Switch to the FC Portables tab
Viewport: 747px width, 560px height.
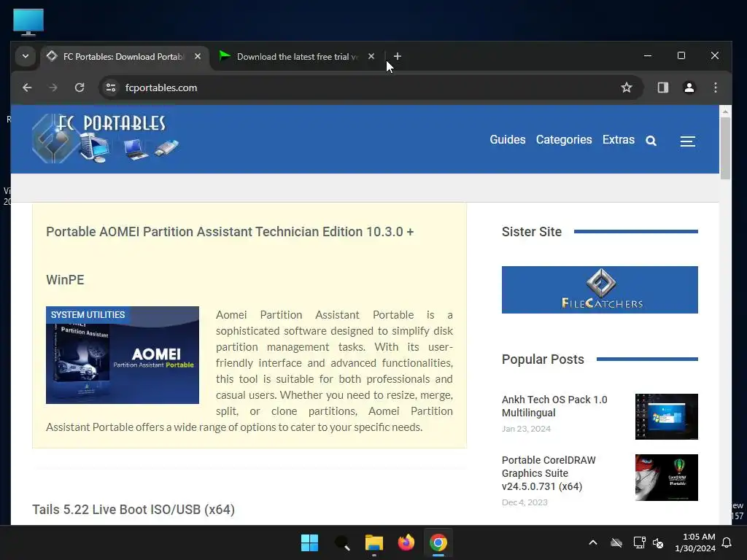click(125, 57)
